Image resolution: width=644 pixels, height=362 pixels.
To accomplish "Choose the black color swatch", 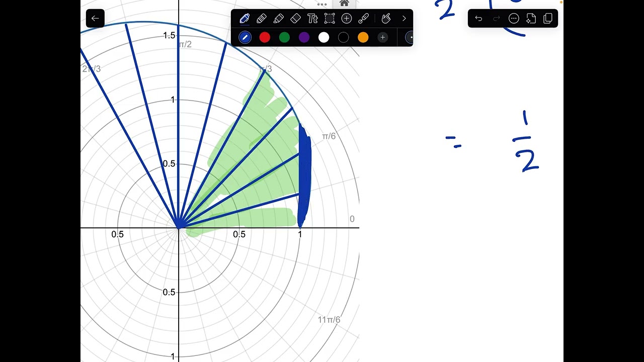I will tap(343, 37).
